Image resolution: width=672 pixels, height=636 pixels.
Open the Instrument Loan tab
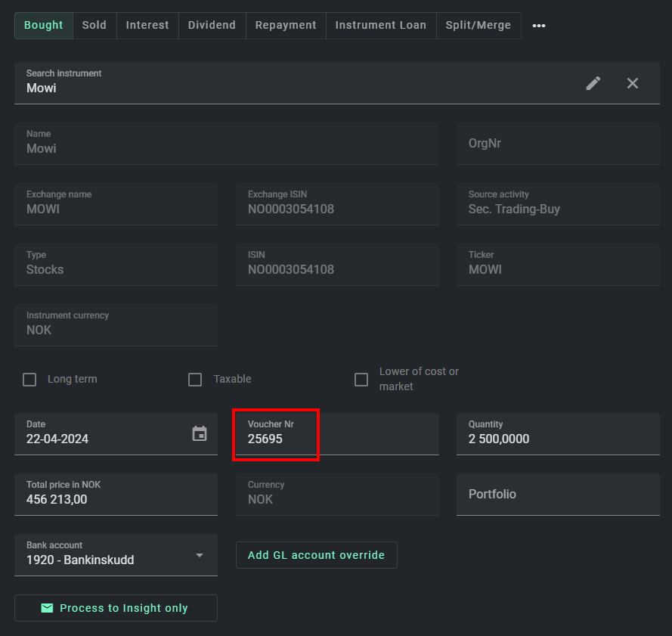click(380, 26)
